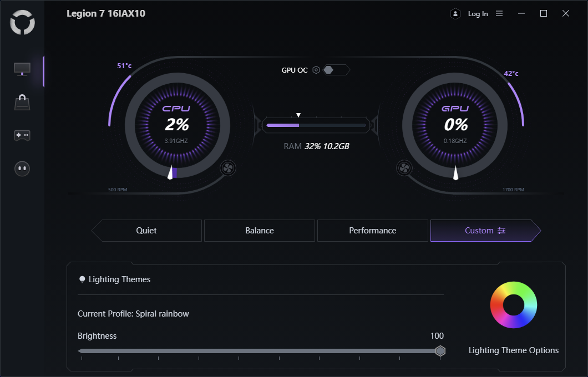Click the Brightness slider handle

tap(440, 351)
